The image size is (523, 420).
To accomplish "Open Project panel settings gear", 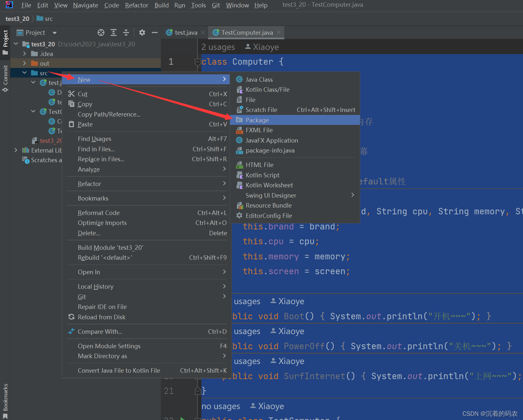I will [x=142, y=33].
